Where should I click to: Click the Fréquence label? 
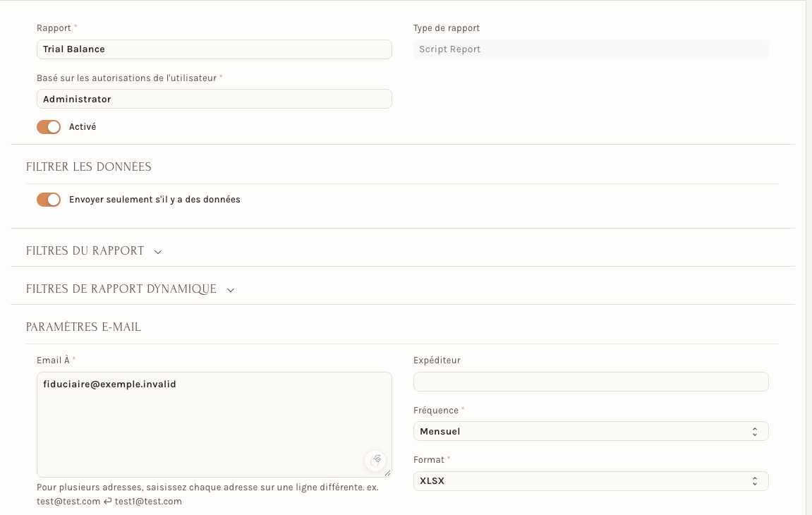pyautogui.click(x=436, y=411)
